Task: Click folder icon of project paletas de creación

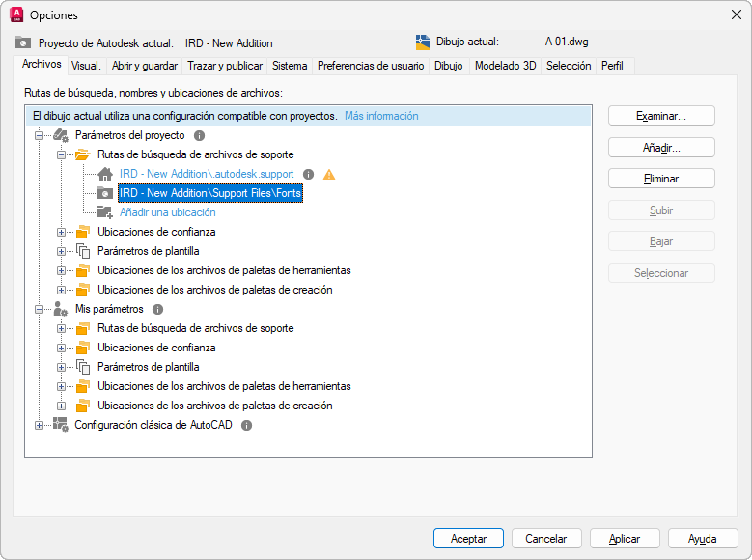Action: click(x=82, y=290)
